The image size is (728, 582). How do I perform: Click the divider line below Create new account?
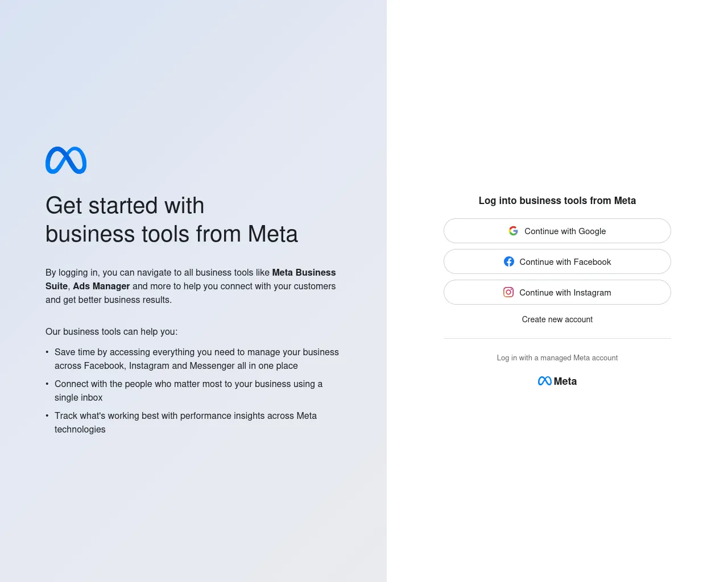click(x=557, y=339)
